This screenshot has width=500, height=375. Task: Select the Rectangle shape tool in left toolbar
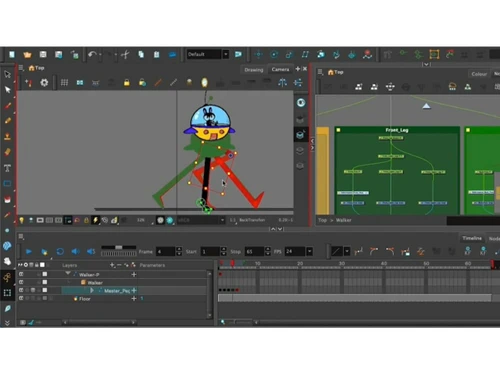coord(7,183)
